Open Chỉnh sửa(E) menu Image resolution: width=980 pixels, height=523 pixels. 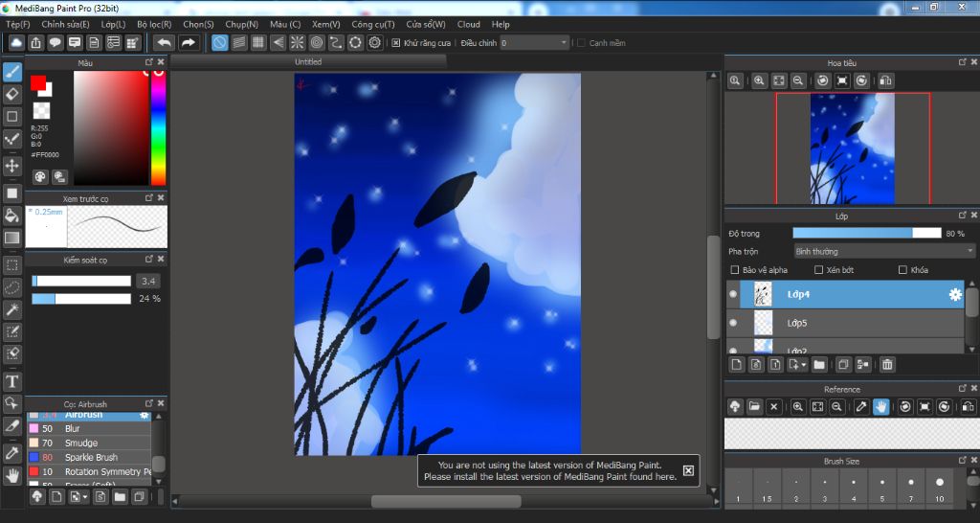pos(65,24)
